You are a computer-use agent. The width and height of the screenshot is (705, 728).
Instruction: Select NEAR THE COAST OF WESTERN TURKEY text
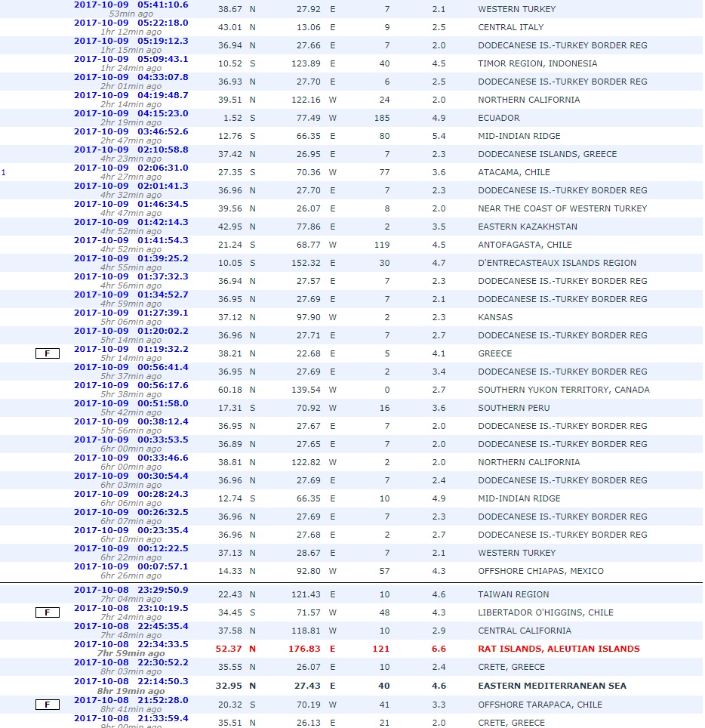(x=562, y=208)
